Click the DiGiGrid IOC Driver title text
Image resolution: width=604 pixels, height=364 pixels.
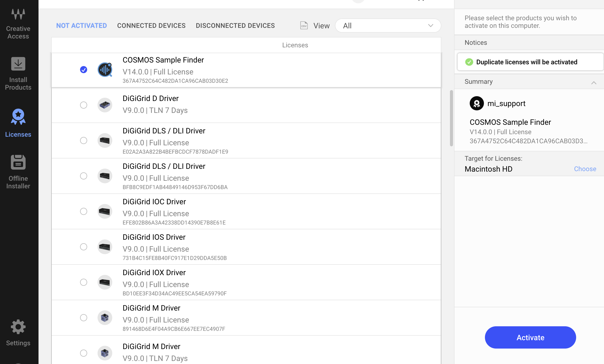(154, 202)
